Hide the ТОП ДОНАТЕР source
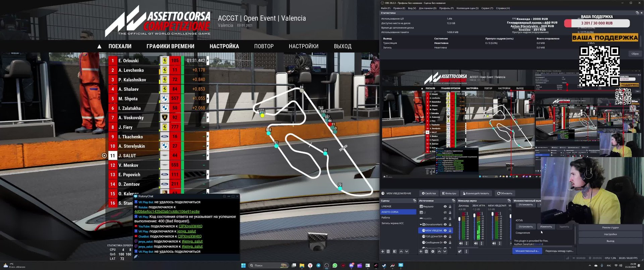Image resolution: width=644 pixels, height=270 pixels. coord(445,236)
